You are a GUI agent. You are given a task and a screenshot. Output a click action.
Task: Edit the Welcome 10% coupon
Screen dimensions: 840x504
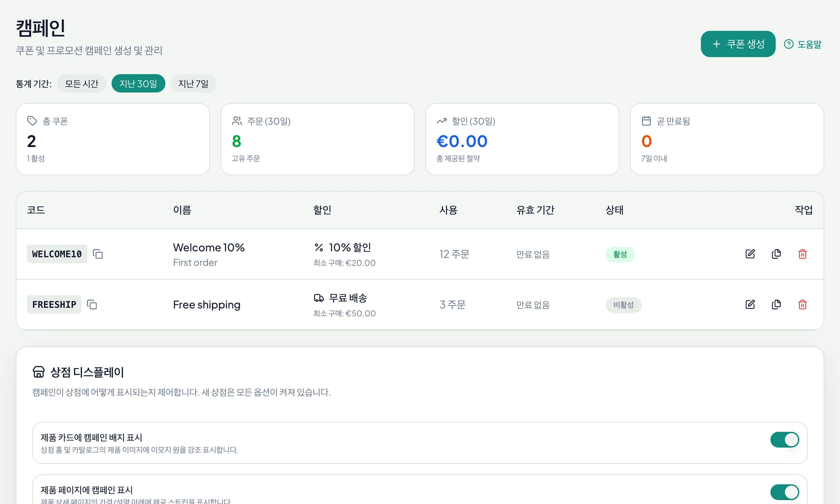[750, 254]
